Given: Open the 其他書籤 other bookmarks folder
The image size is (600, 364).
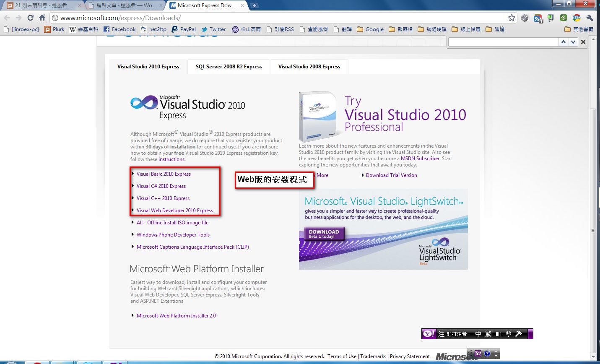Looking at the screenshot, I should 579,29.
